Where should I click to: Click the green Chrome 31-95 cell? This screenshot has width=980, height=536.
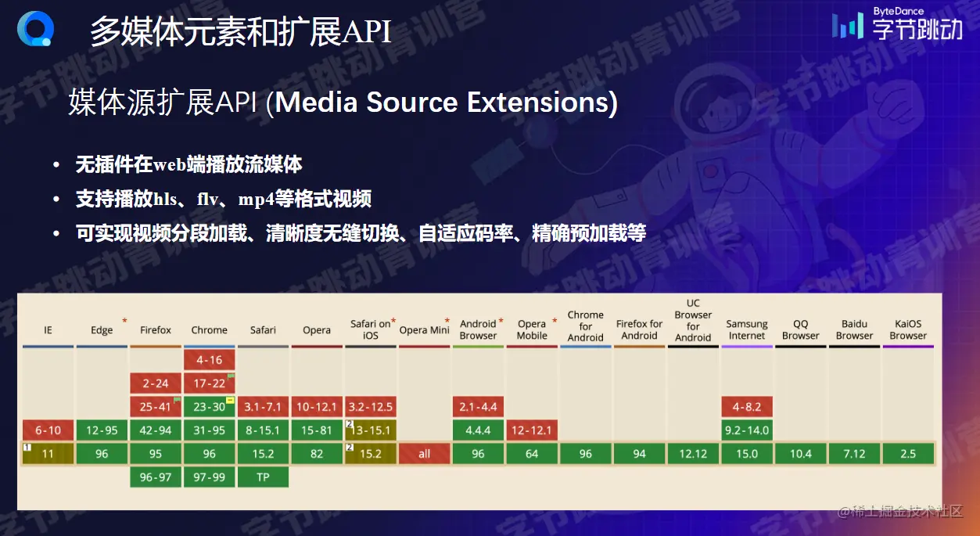(x=210, y=430)
